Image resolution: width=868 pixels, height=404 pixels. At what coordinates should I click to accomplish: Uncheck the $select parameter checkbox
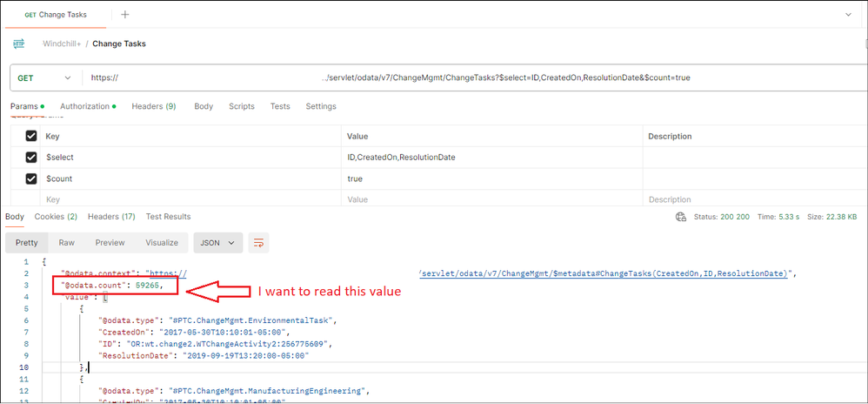(x=31, y=158)
